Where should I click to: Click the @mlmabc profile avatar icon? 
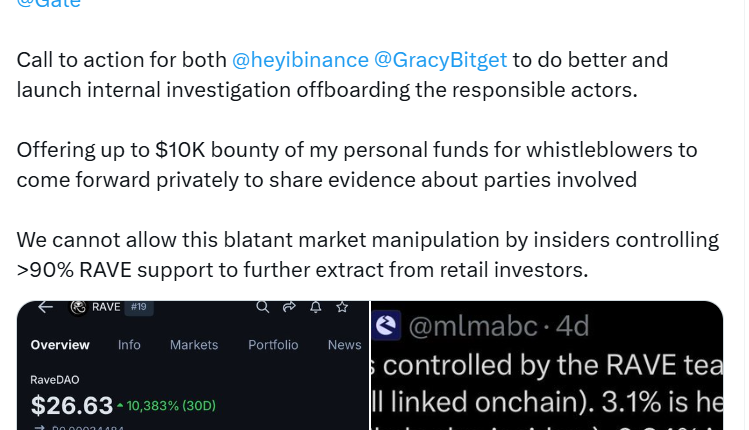(x=387, y=325)
